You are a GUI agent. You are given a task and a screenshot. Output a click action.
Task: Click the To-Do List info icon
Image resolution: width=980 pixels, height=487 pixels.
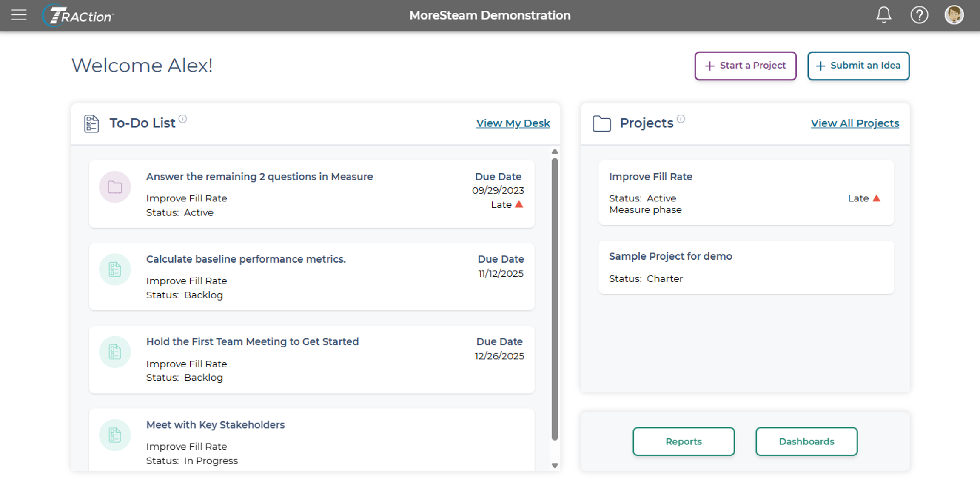(182, 119)
